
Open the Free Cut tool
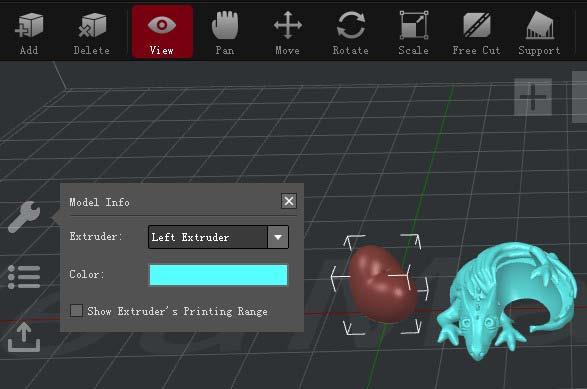476,33
